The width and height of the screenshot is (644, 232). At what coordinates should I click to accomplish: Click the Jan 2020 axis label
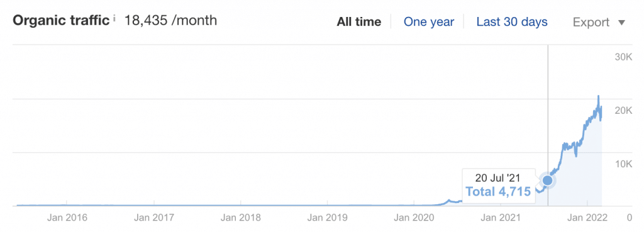pos(414,217)
